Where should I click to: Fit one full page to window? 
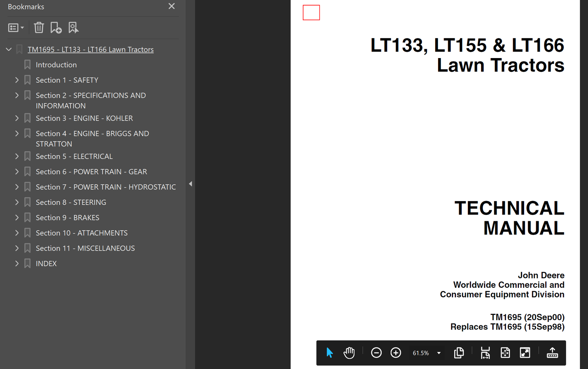click(x=505, y=353)
